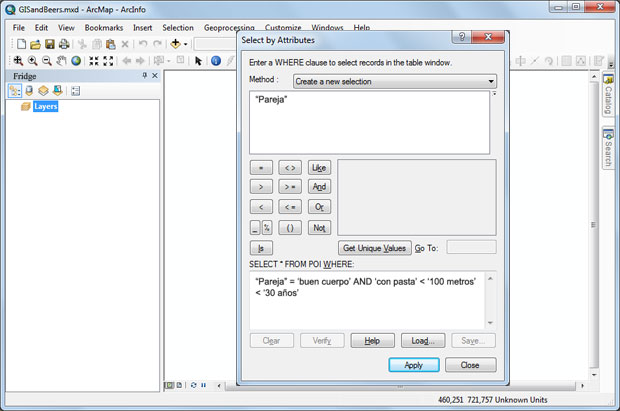The width and height of the screenshot is (620, 411).
Task: Open the Bookmarks menu
Action: (x=104, y=28)
